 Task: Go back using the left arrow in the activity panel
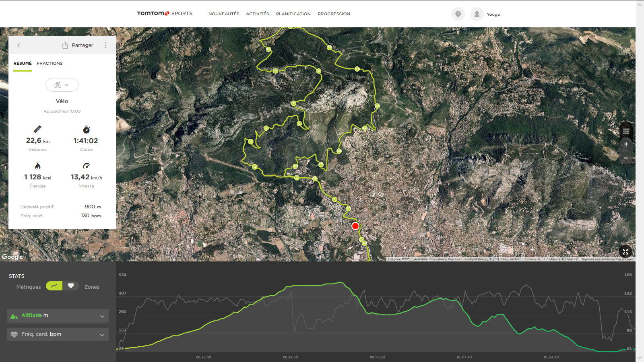19,45
